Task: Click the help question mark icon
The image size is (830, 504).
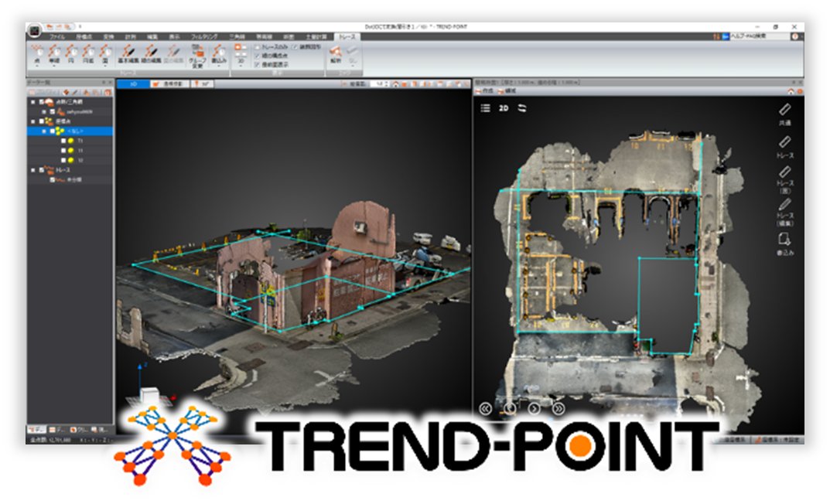Action: tap(794, 36)
